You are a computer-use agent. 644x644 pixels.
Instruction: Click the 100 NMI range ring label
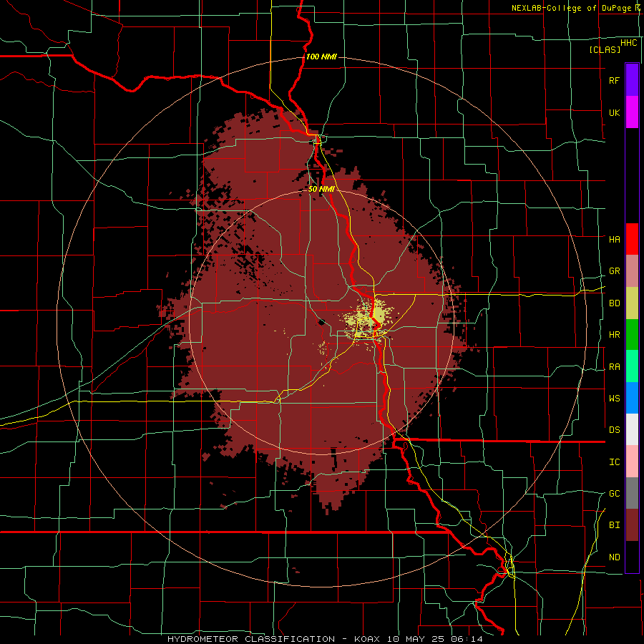[x=321, y=57]
